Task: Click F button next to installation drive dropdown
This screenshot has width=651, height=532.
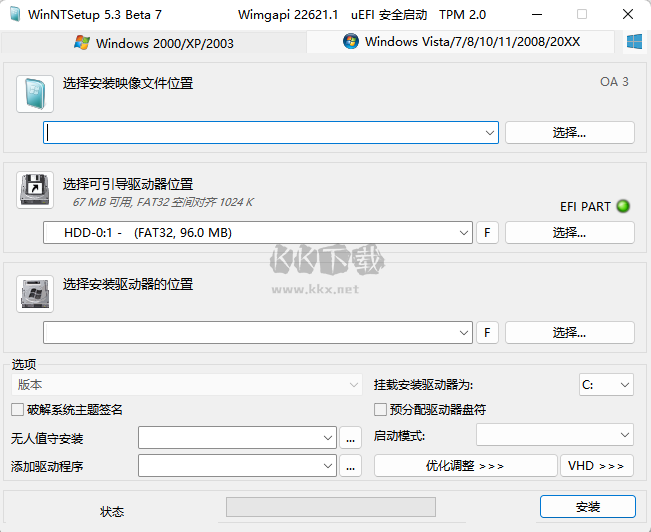Action: point(487,333)
